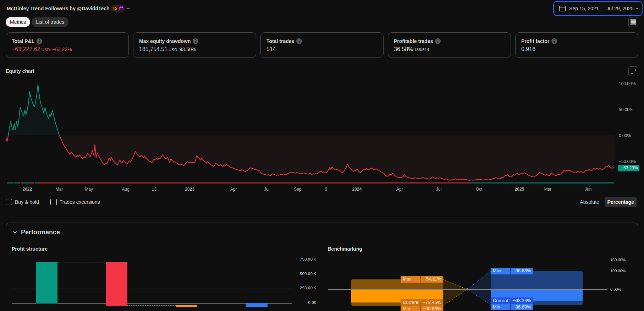Enable the Buy & hold checkbox
Screen dimensions: 644x311
(9, 202)
